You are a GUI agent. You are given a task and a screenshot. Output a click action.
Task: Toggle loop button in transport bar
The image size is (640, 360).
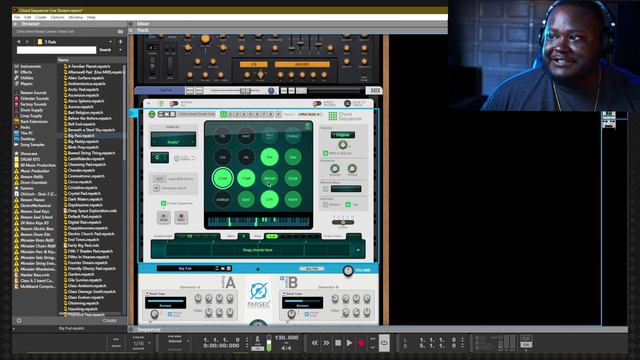coord(384,343)
